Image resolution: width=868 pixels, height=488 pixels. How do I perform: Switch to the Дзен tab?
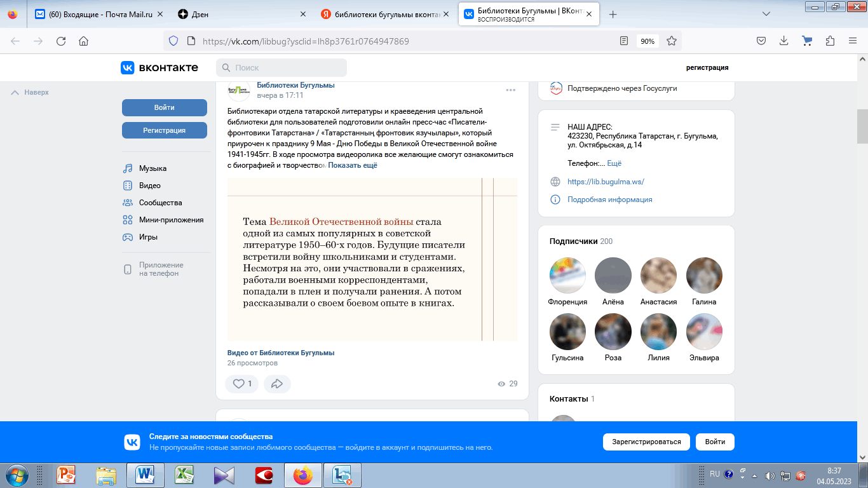241,14
